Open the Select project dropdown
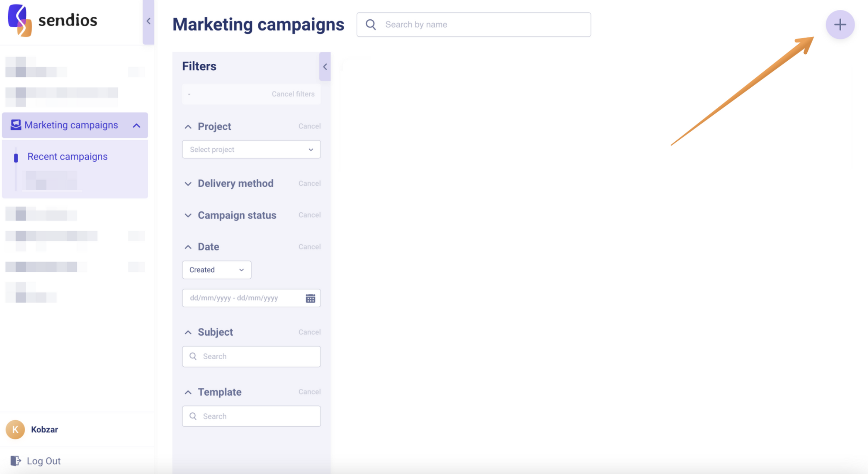 coord(251,149)
